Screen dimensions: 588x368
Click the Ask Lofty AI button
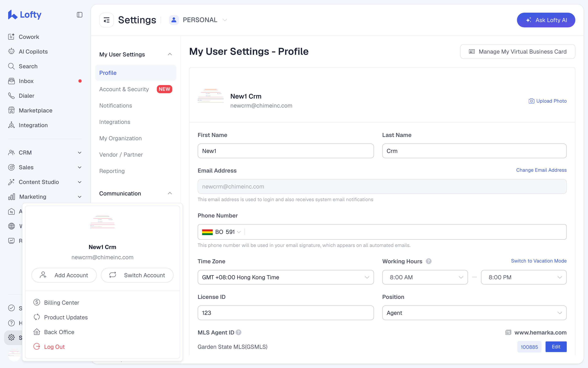(546, 20)
